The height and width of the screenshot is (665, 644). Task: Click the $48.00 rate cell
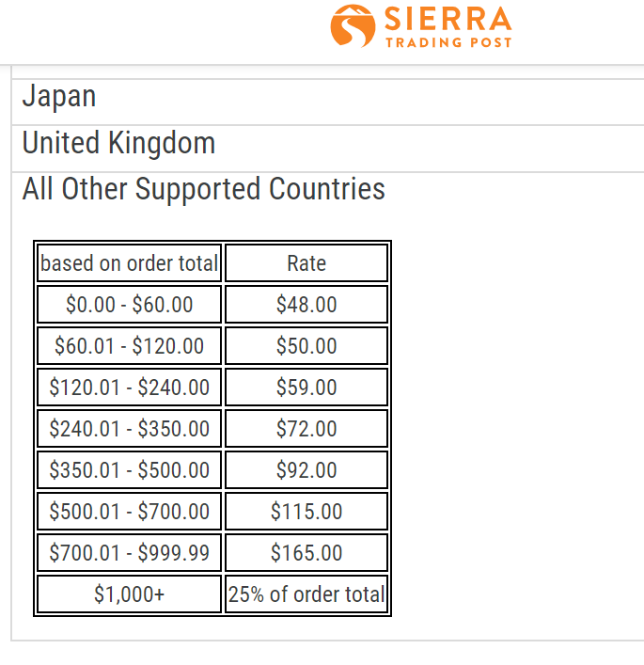(306, 305)
